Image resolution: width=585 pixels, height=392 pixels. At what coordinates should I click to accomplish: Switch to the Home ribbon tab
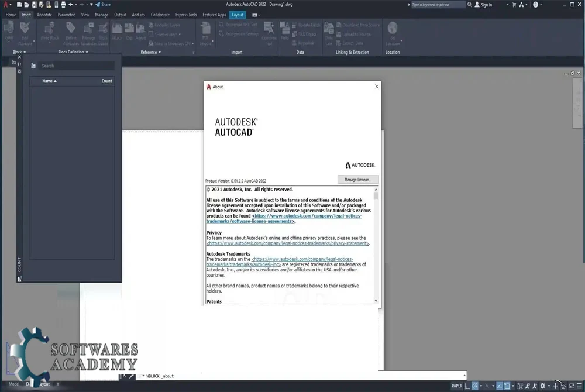click(11, 15)
